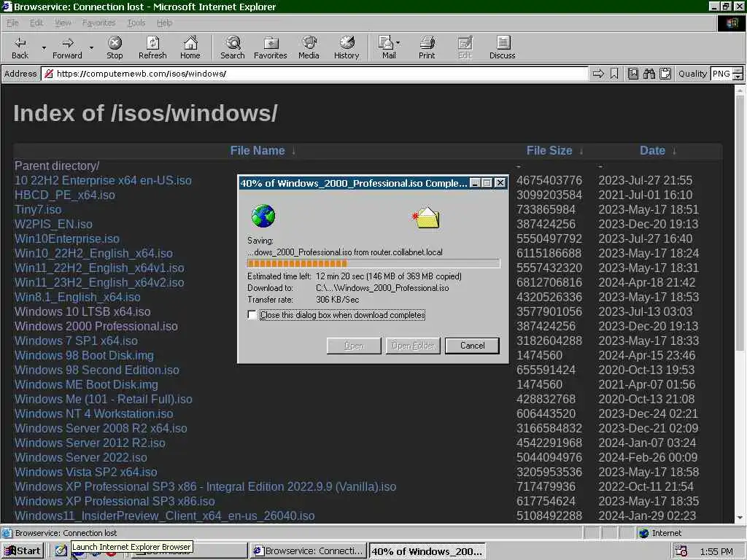Go to Home via toolbar icon
This screenshot has height=560, width=747.
[190, 43]
